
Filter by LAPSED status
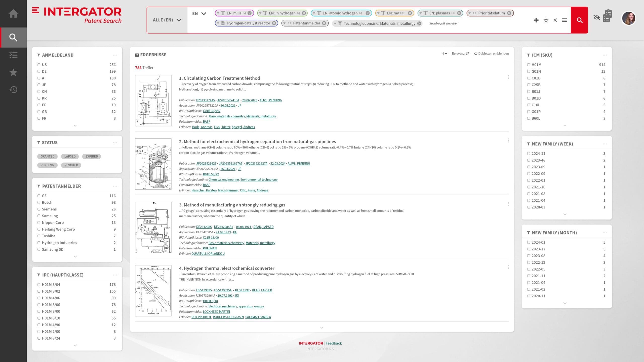[x=70, y=156]
